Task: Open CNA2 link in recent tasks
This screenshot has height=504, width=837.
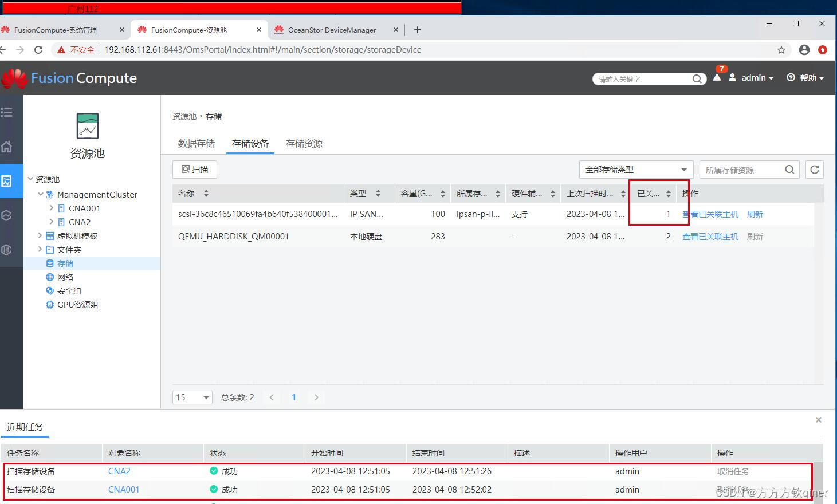Action: pyautogui.click(x=119, y=471)
